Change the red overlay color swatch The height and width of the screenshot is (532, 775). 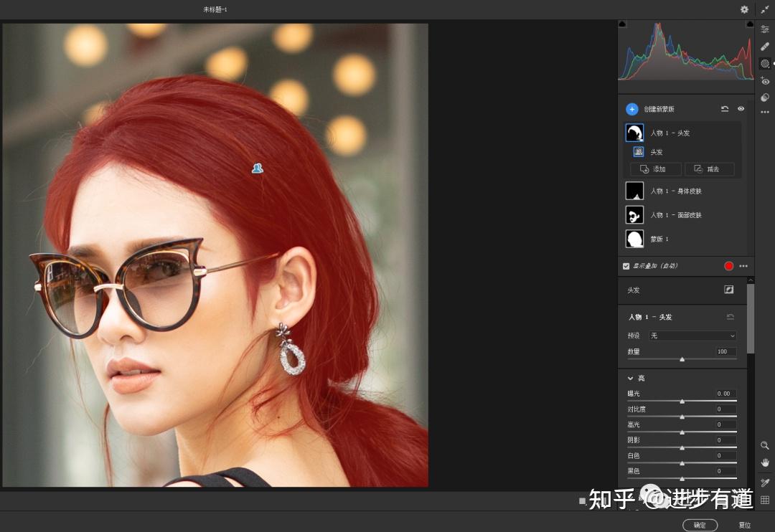point(728,266)
